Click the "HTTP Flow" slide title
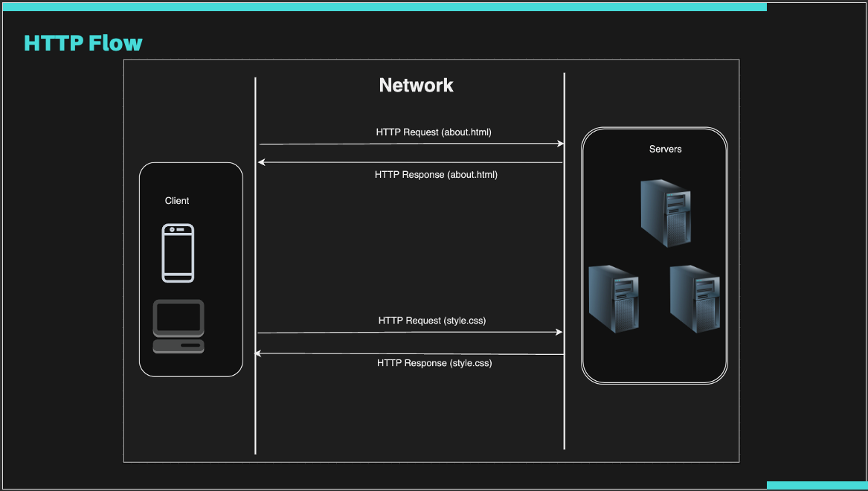The image size is (868, 491). (x=83, y=43)
